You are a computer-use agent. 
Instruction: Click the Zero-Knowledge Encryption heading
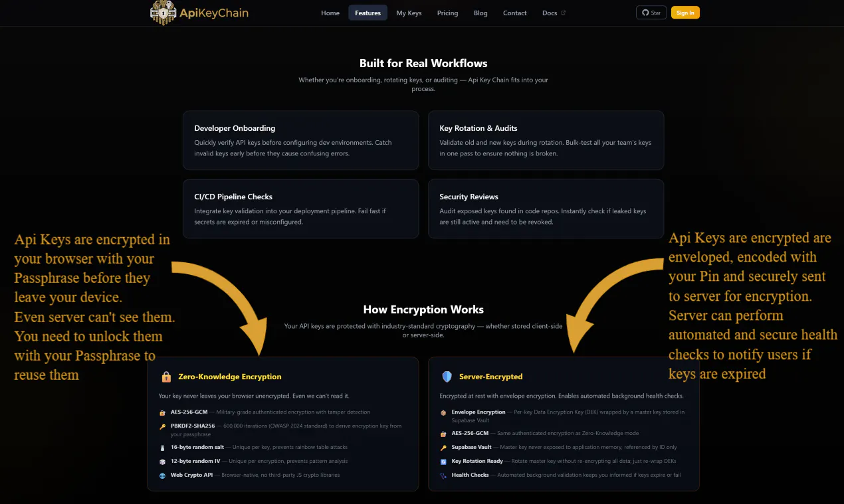(230, 377)
